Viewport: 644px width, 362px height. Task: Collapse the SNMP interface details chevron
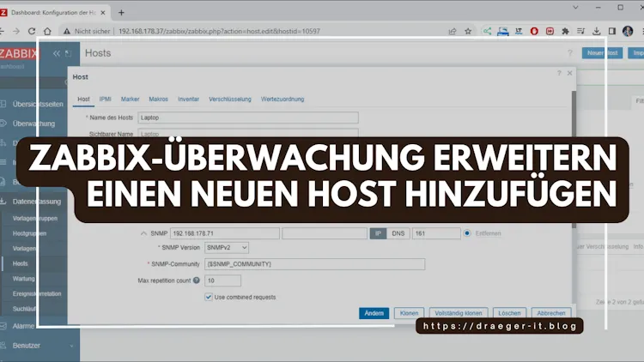143,232
